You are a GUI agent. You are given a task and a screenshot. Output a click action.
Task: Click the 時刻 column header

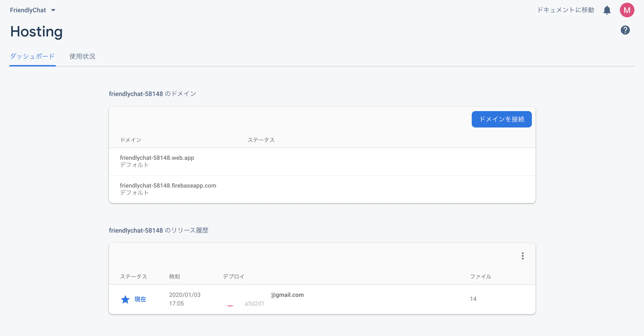175,276
